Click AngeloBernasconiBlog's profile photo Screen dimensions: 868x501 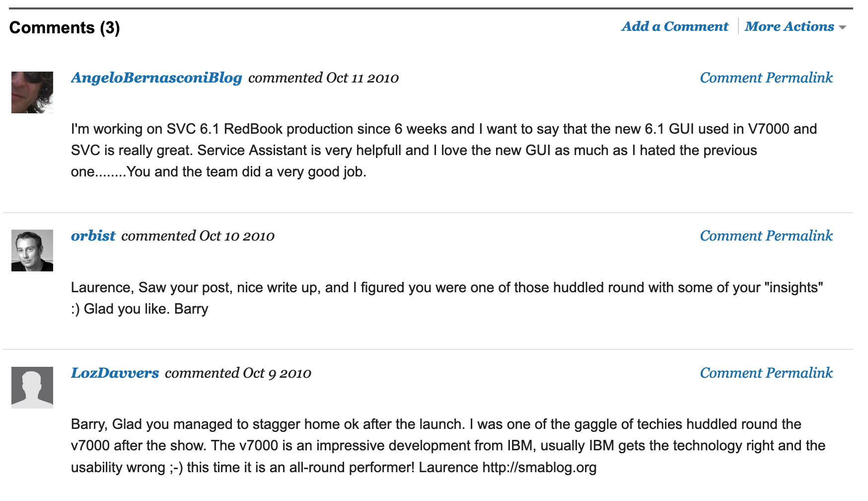click(32, 92)
